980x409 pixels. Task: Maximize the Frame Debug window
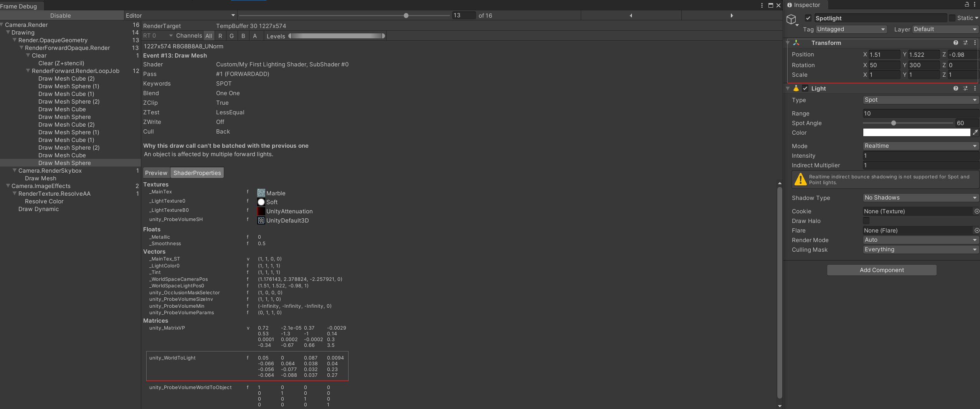click(770, 5)
